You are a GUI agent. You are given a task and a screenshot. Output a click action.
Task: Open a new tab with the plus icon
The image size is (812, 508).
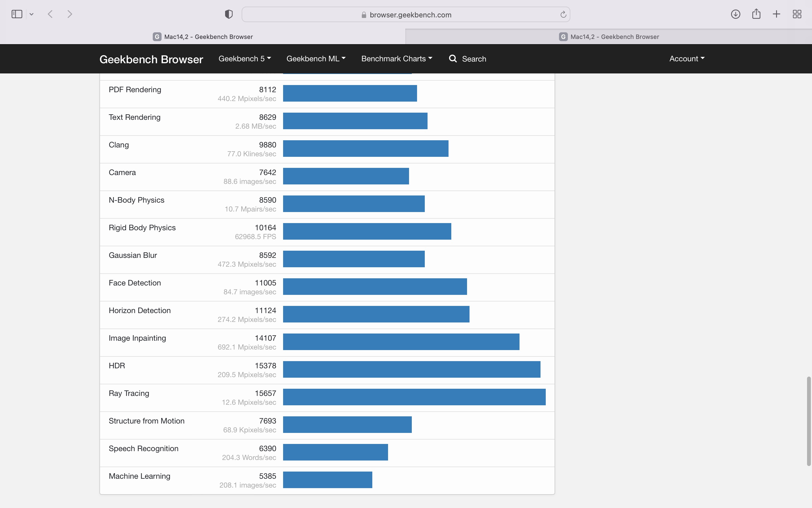[776, 14]
